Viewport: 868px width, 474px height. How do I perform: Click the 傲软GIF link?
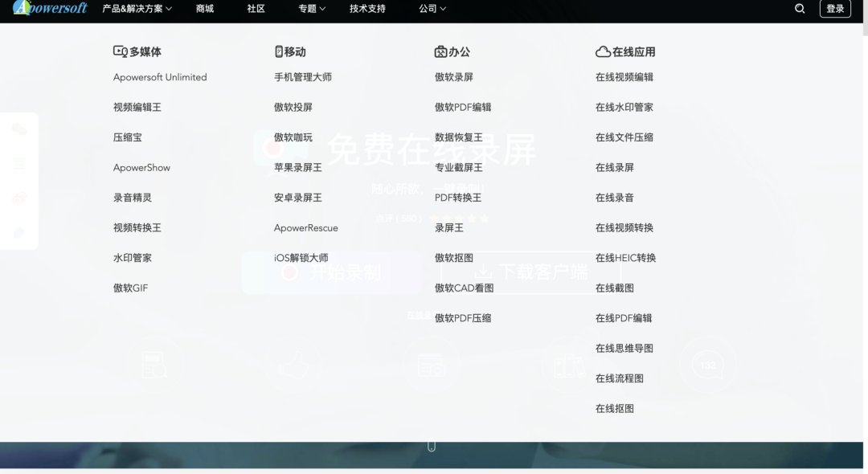[x=131, y=288]
